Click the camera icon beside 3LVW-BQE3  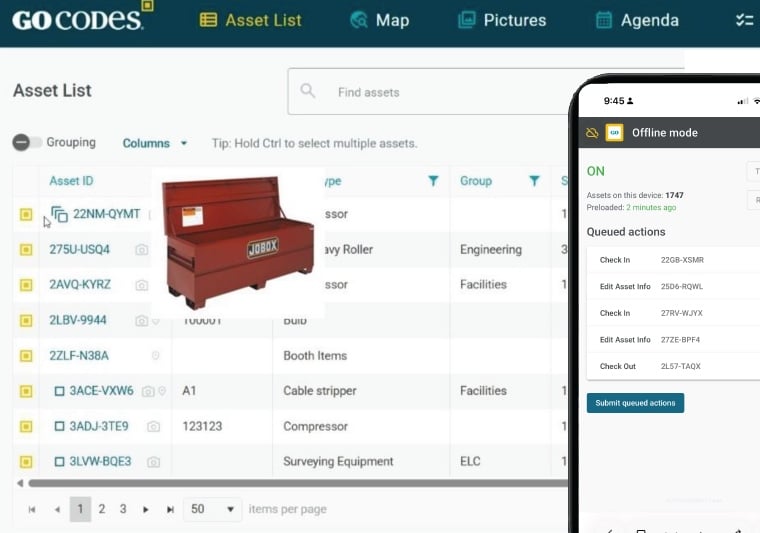pos(153,462)
